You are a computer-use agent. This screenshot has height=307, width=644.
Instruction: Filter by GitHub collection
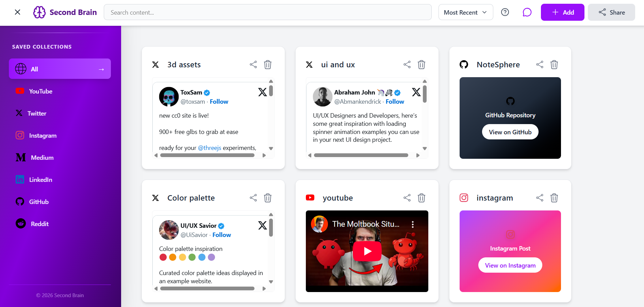(x=39, y=202)
